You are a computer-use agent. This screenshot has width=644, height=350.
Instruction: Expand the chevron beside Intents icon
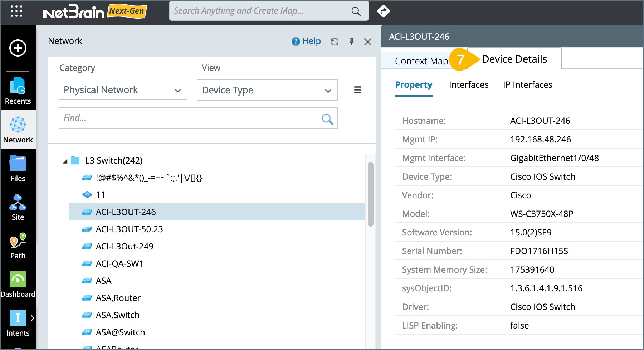tap(33, 318)
